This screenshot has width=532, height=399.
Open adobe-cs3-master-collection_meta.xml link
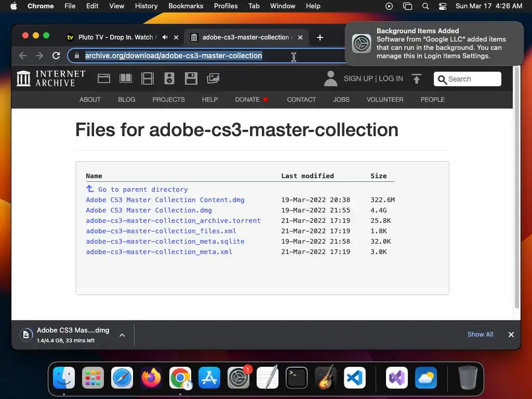coord(159,252)
